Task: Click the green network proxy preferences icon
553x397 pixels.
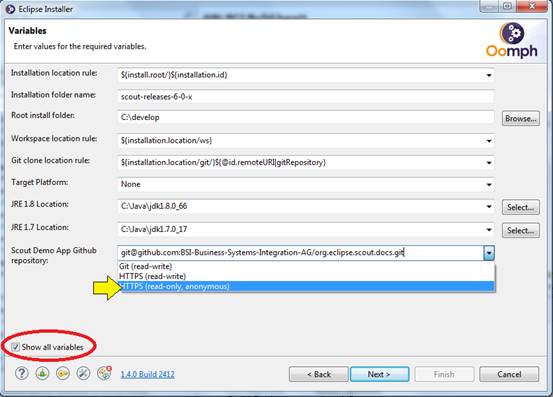Action: coord(42,373)
